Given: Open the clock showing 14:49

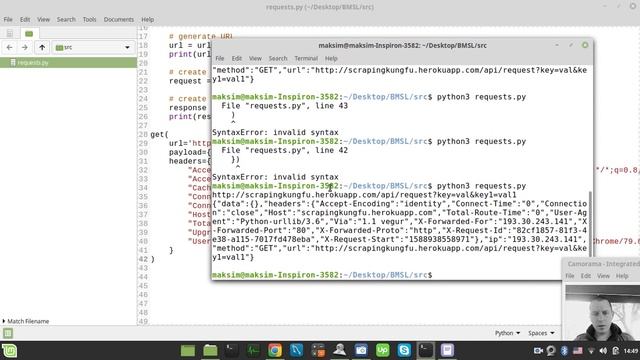Looking at the screenshot, I should [x=631, y=351].
